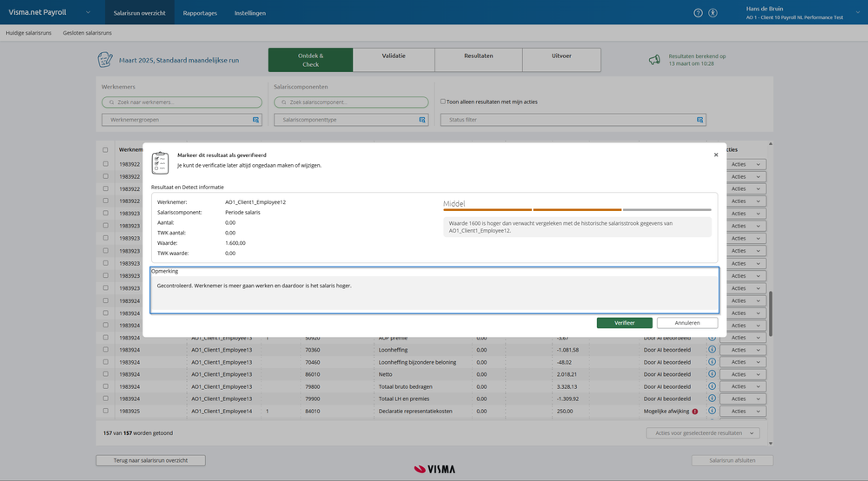Open Acties dropdown for Loonheffing bijzondere beloning row
This screenshot has width=868, height=481.
point(743,362)
